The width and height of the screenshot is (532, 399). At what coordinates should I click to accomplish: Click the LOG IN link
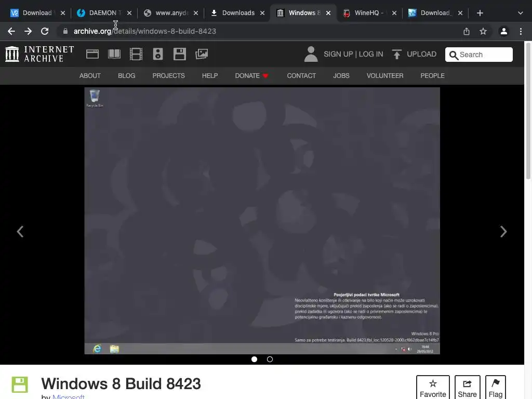pyautogui.click(x=371, y=54)
